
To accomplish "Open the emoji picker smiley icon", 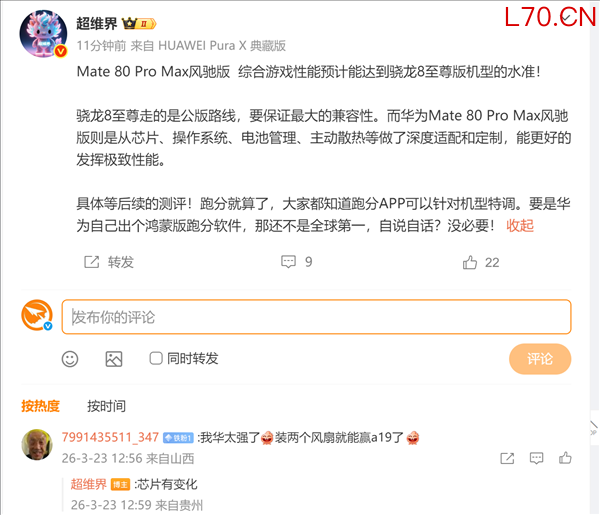I will click(70, 359).
